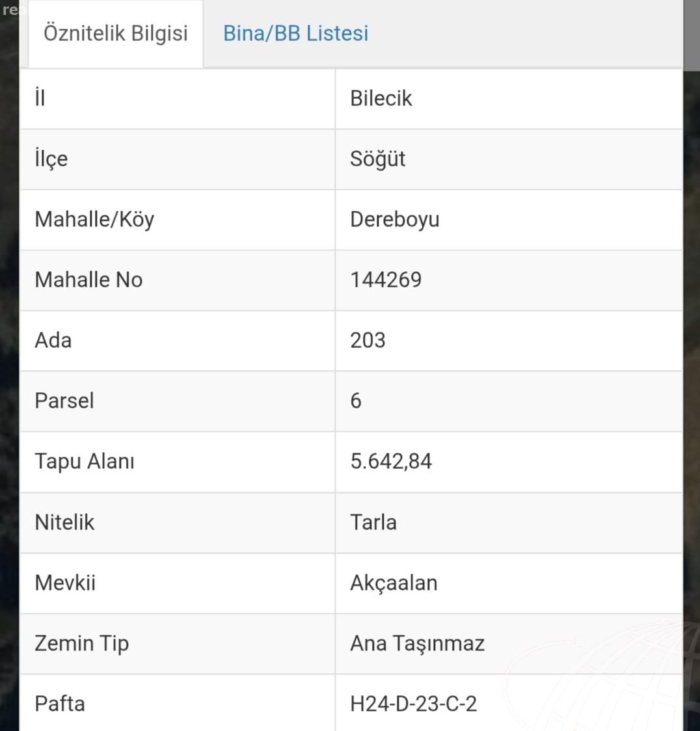Click the Mahalle/Köy row label
This screenshot has height=731, width=700.
coord(94,220)
